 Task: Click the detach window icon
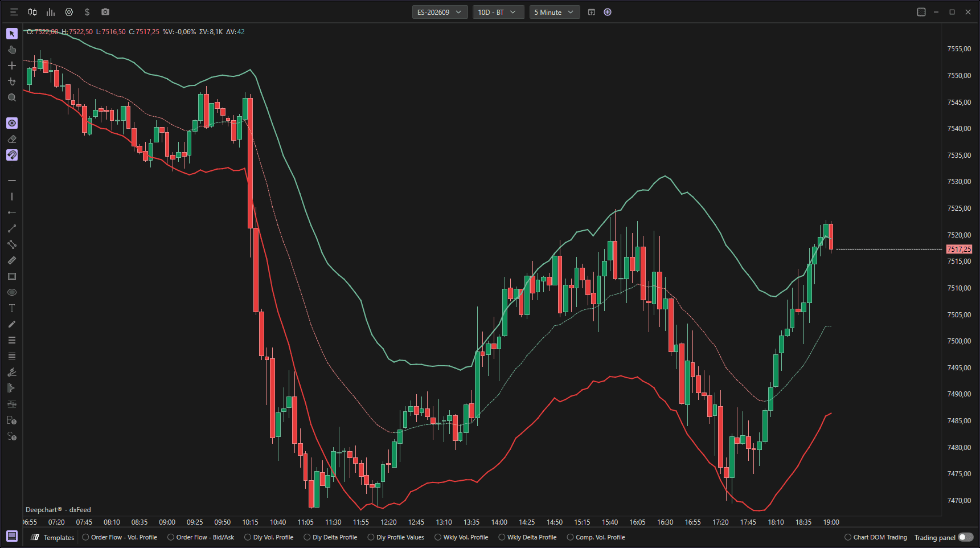click(x=592, y=12)
